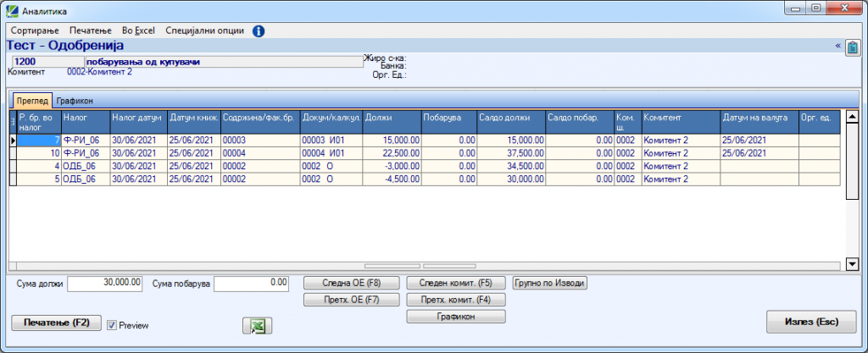This screenshot has width=868, height=353.
Task: Click the vertical scrollbar thumb
Action: (853, 161)
